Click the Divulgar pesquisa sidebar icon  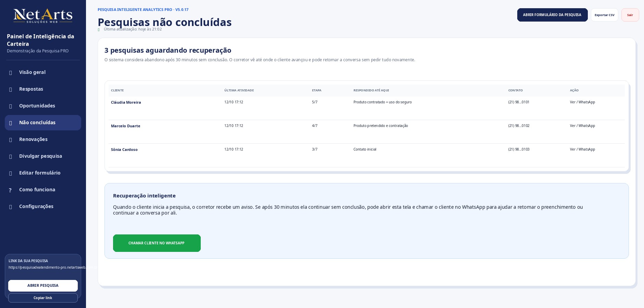coord(11,156)
